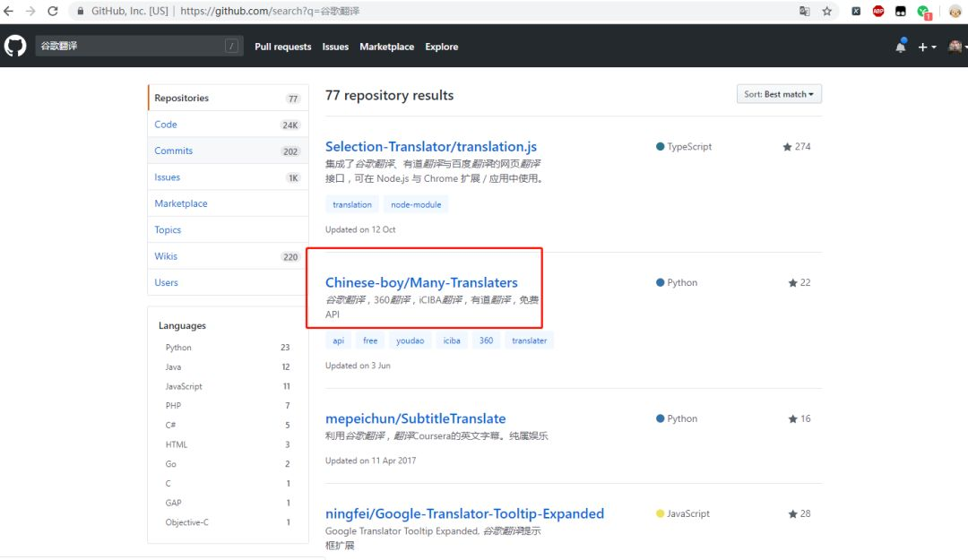The image size is (968, 560).
Task: Open the user avatar menu in GitHub header
Action: pos(956,47)
